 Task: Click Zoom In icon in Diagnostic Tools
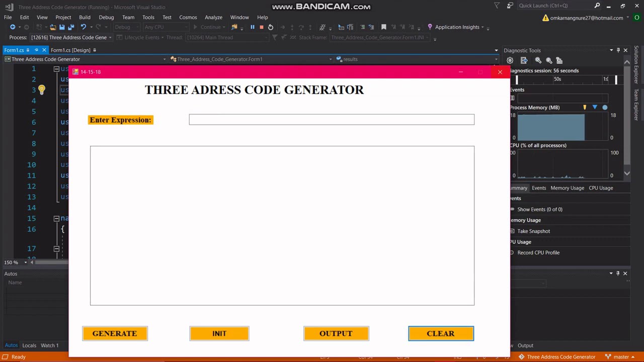click(x=538, y=60)
